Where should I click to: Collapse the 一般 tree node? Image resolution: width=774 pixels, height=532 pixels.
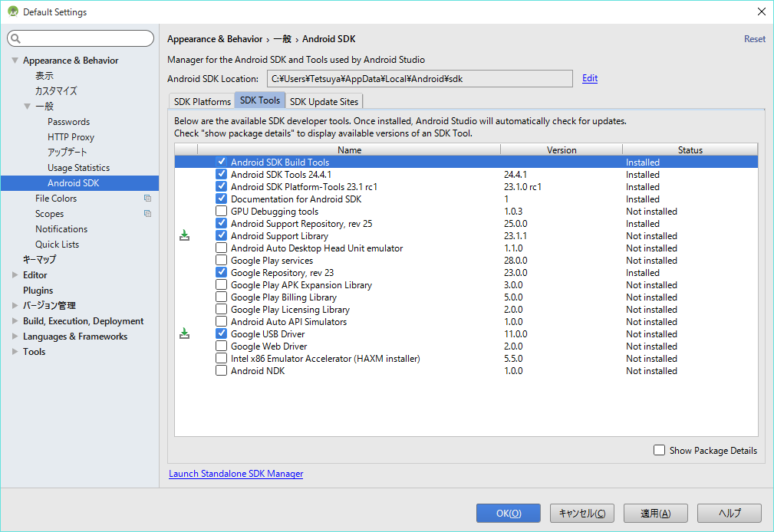tap(27, 106)
